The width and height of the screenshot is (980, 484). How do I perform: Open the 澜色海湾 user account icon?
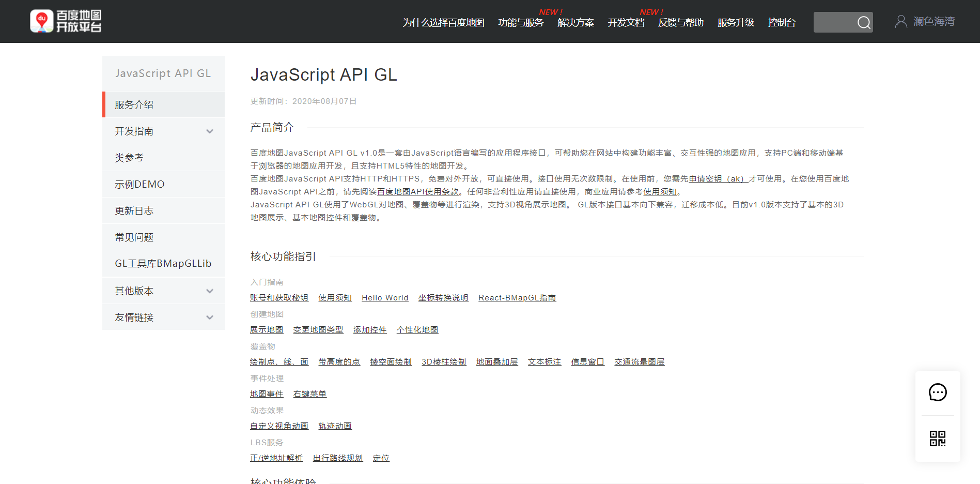tap(901, 21)
